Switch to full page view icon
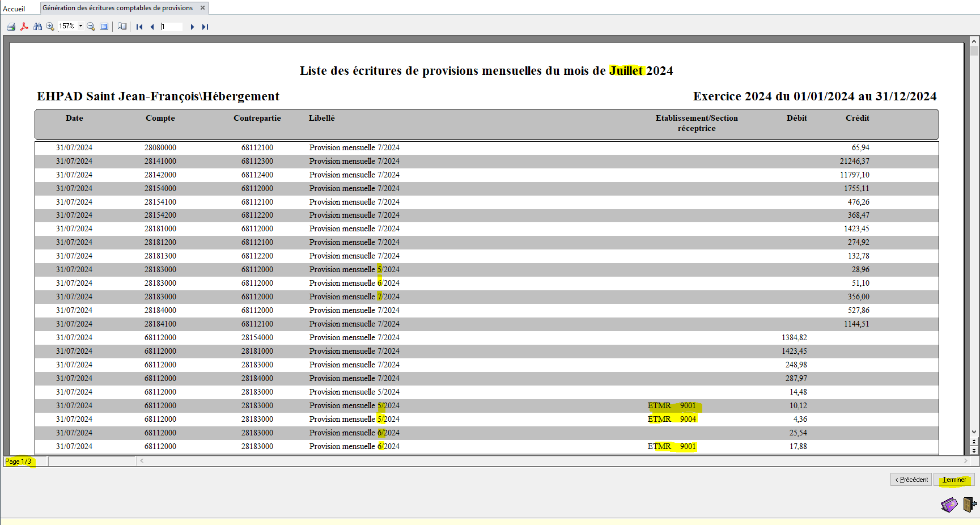 click(104, 27)
